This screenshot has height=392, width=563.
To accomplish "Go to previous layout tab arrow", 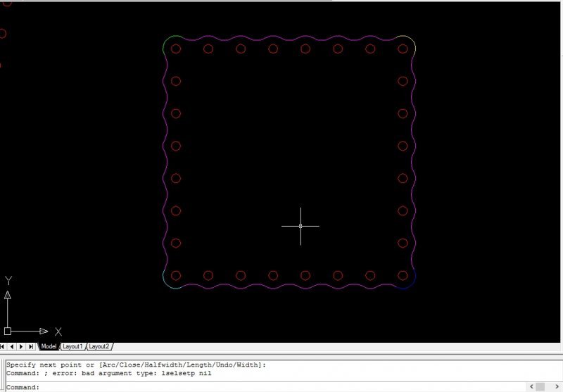I will point(12,346).
